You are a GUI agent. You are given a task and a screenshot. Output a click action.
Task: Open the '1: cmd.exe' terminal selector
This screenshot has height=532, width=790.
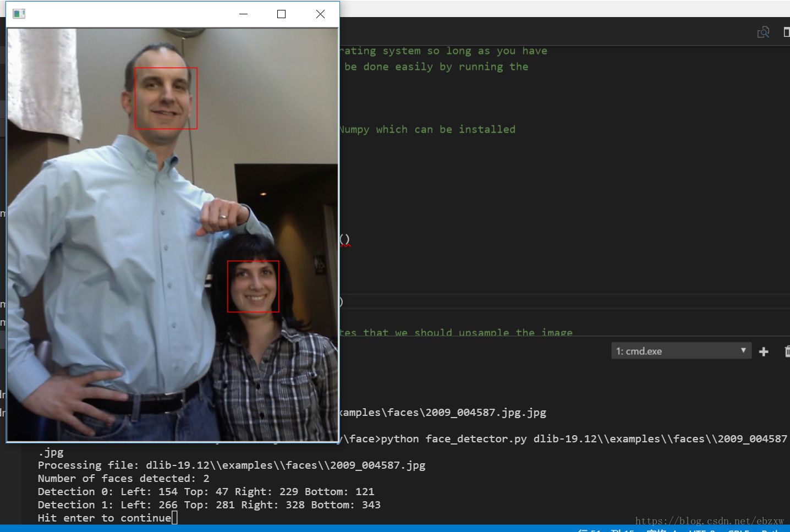[676, 351]
